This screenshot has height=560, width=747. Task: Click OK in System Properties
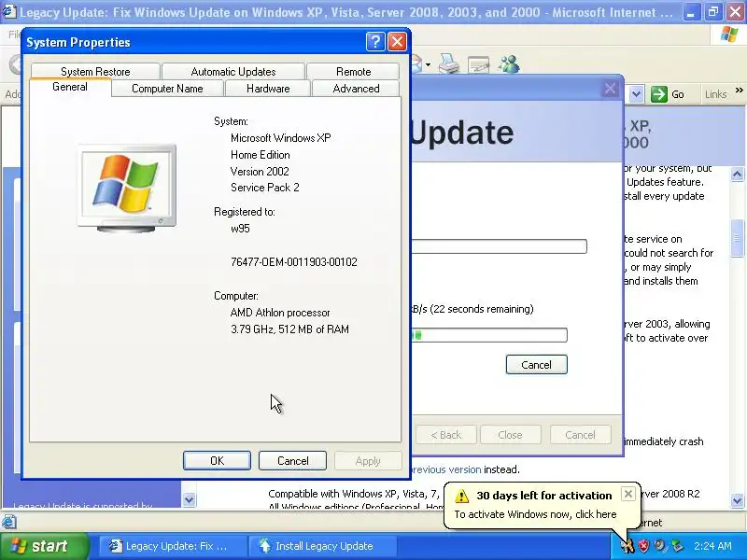(x=217, y=460)
